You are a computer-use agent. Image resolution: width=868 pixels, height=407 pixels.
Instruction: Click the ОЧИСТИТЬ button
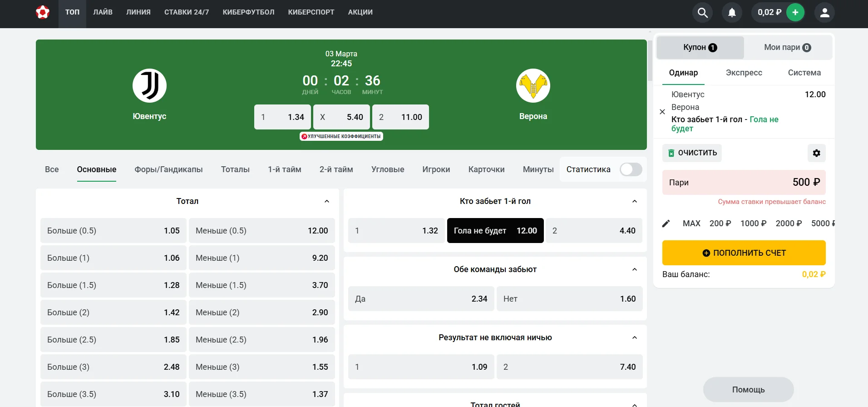(692, 153)
